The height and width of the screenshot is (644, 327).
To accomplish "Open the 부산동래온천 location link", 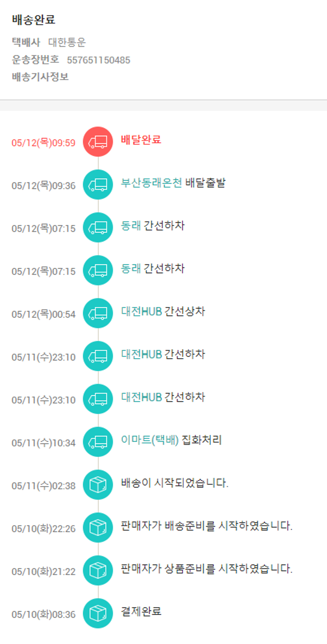I will click(151, 183).
